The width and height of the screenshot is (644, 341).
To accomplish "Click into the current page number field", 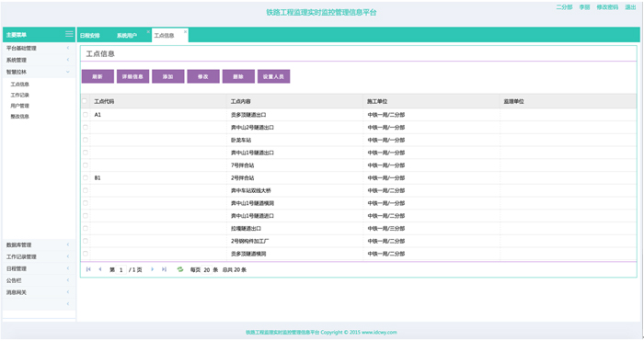I will (x=121, y=269).
